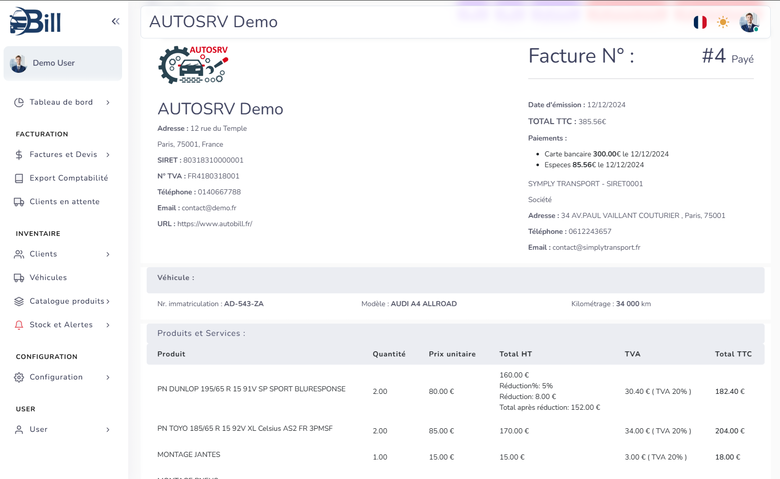The width and height of the screenshot is (780, 479).
Task: Expand Stock et Alertes chevron
Action: [x=108, y=325]
